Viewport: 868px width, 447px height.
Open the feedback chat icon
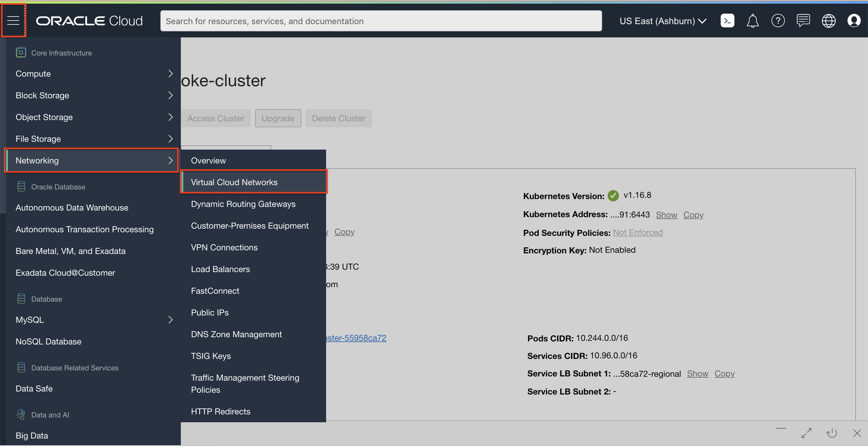coord(803,21)
